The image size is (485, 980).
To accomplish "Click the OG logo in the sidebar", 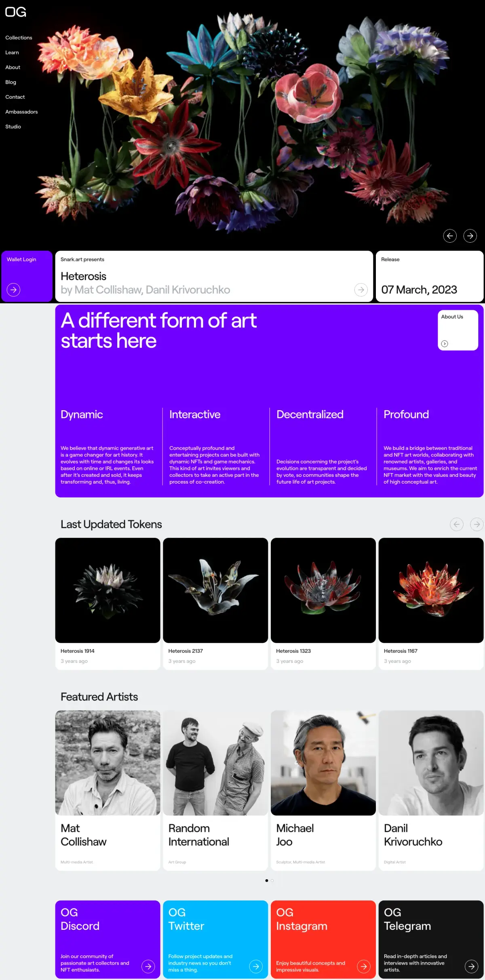I will (16, 12).
